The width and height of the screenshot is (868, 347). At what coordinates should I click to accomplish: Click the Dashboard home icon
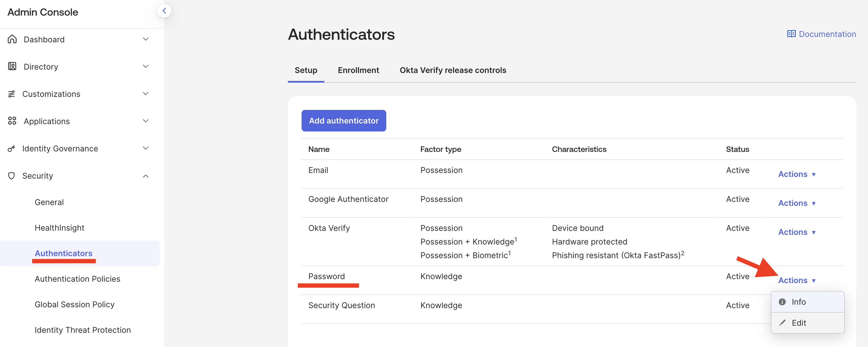12,39
